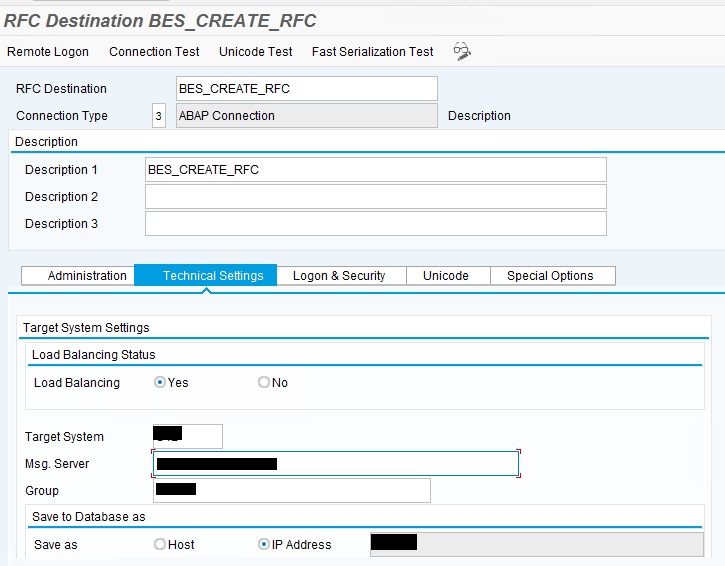Click the Msg. Server input field
Image resolution: width=725 pixels, height=566 pixels.
(336, 463)
